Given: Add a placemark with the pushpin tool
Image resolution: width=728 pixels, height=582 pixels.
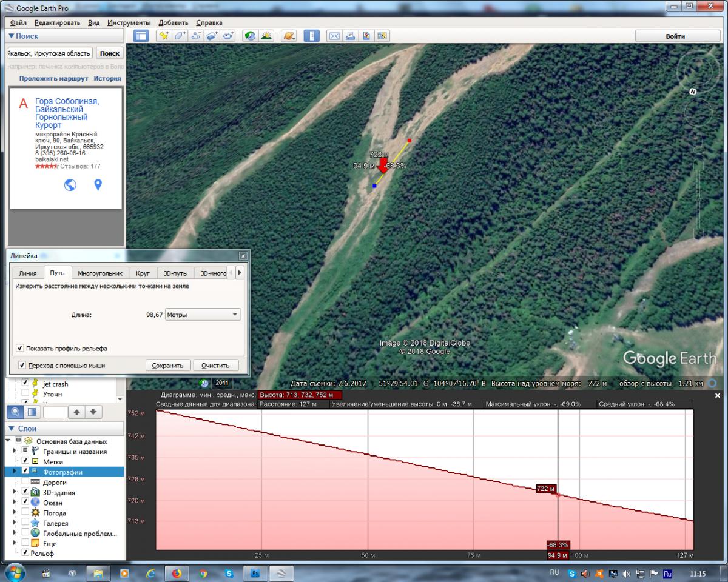Looking at the screenshot, I should tap(164, 36).
